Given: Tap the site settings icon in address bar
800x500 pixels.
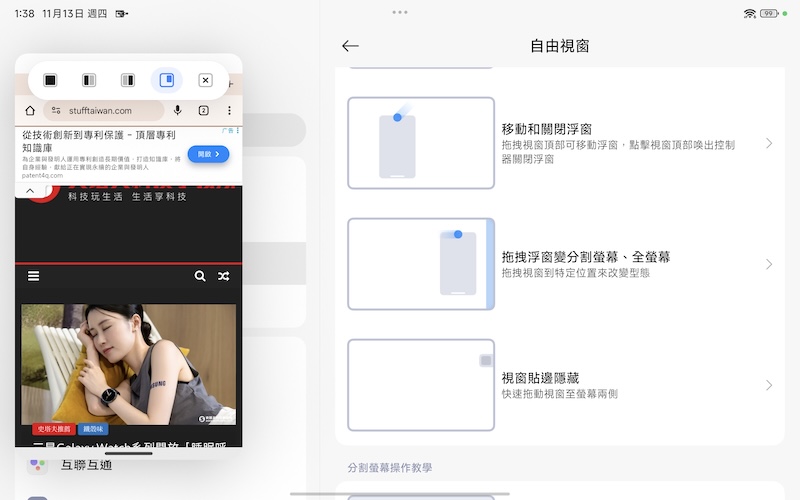Looking at the screenshot, I should 56,111.
